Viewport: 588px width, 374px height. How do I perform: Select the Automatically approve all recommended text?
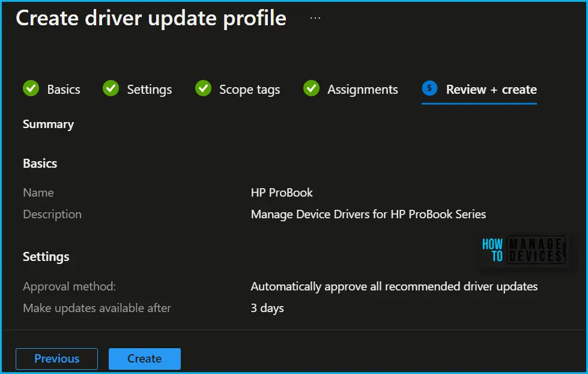394,286
